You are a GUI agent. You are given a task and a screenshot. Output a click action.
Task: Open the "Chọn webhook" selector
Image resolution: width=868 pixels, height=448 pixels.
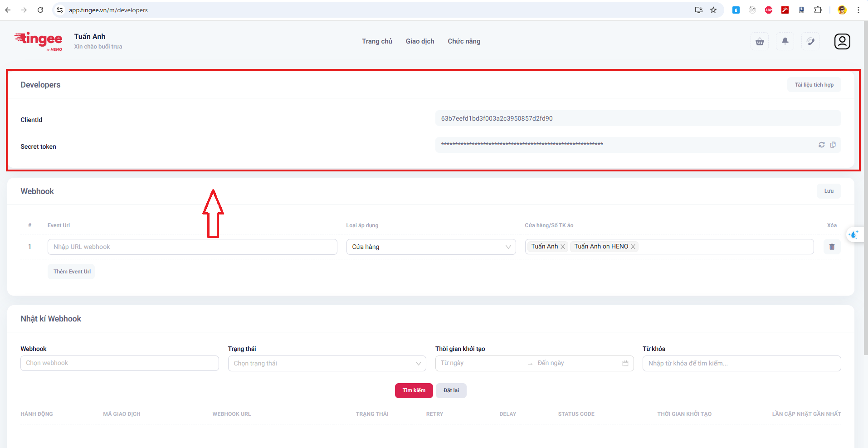(119, 363)
